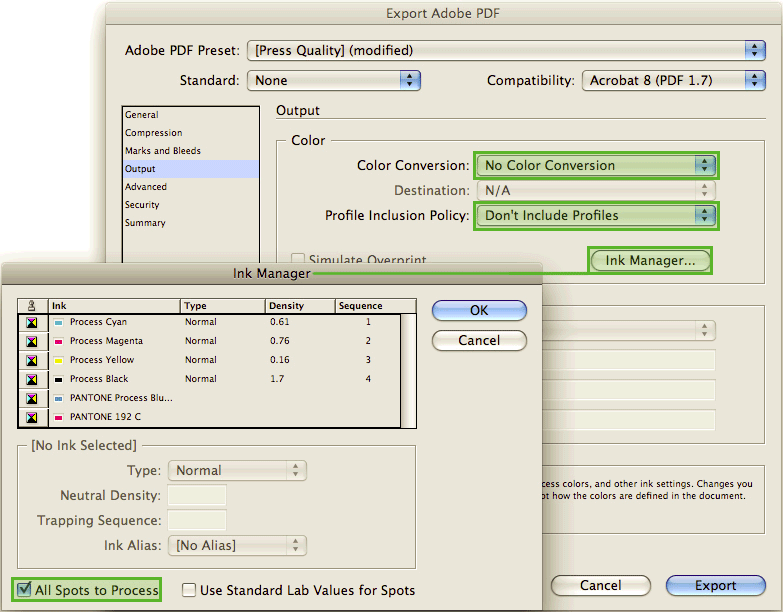This screenshot has height=612, width=783.
Task: Enable Use Standard Lab Values for Spots
Action: (189, 590)
